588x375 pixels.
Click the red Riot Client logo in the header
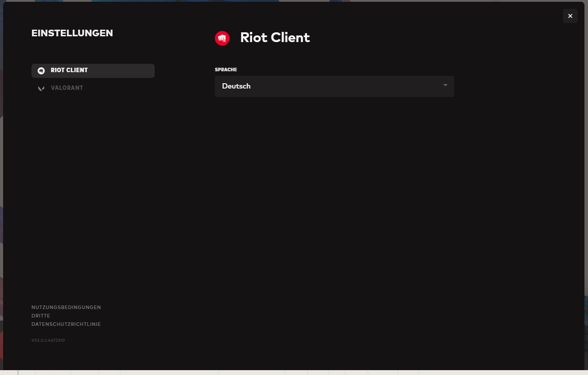tap(222, 38)
